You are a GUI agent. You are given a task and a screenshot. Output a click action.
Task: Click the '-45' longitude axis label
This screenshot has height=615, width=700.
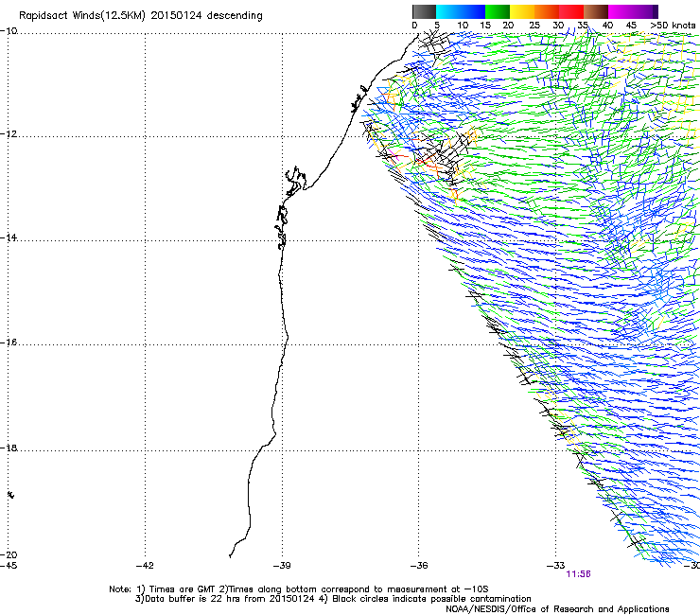(9, 566)
